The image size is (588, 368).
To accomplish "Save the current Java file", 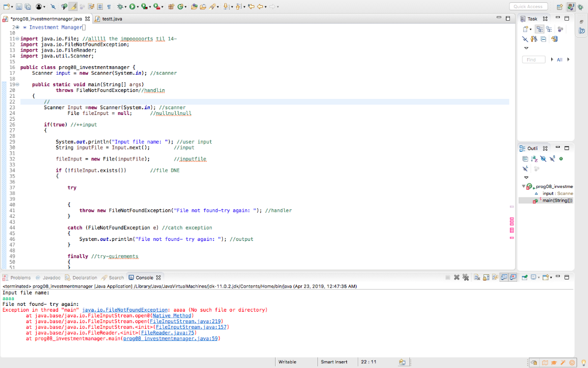I will 19,7.
